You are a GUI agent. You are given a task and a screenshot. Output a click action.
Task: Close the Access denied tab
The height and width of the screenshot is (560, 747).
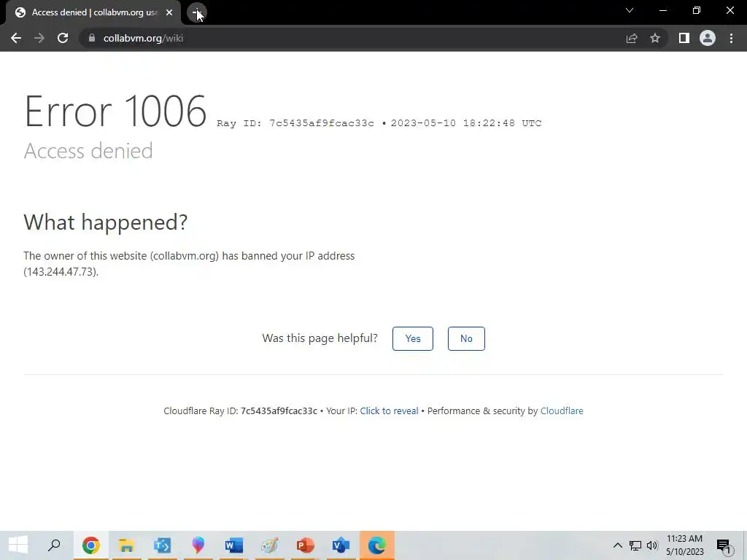point(169,12)
